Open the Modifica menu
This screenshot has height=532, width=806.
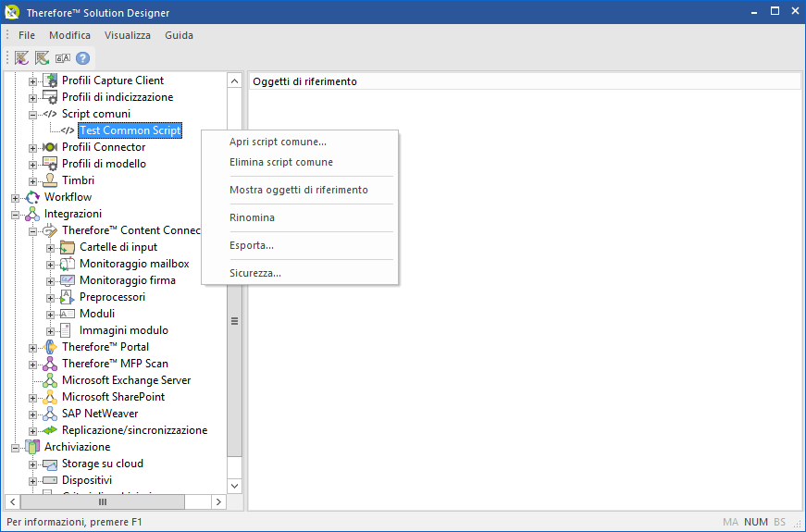70,35
